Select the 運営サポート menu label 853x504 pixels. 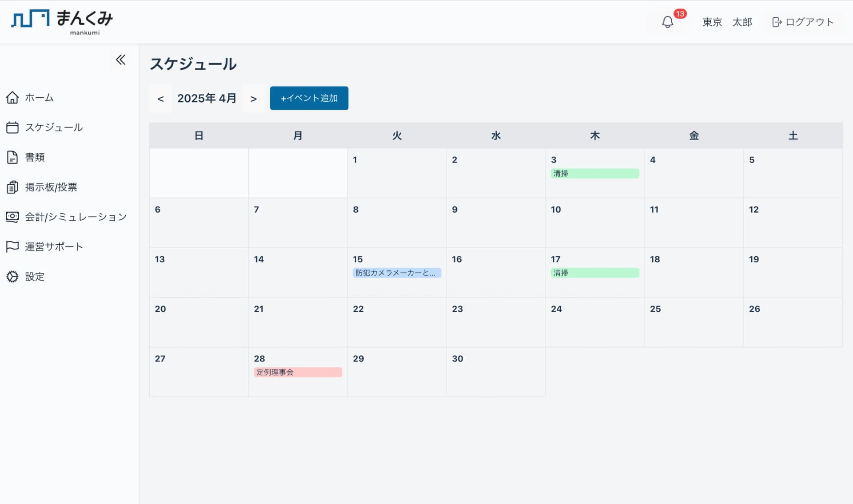point(54,246)
